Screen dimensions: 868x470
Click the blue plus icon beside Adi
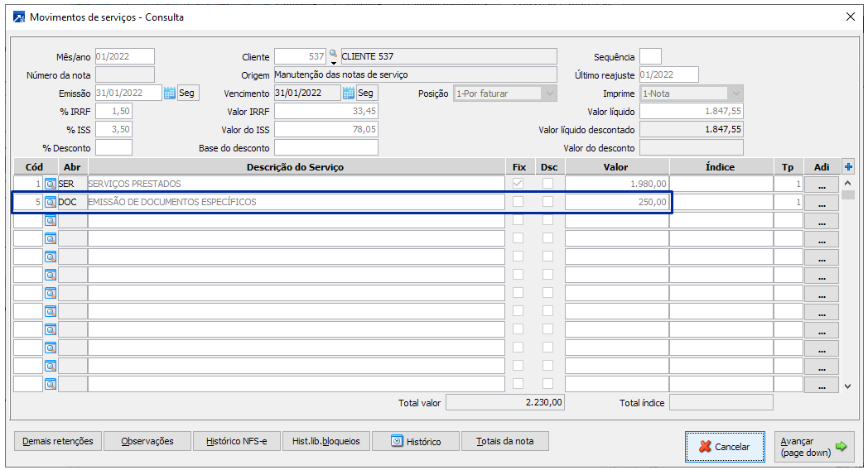848,166
